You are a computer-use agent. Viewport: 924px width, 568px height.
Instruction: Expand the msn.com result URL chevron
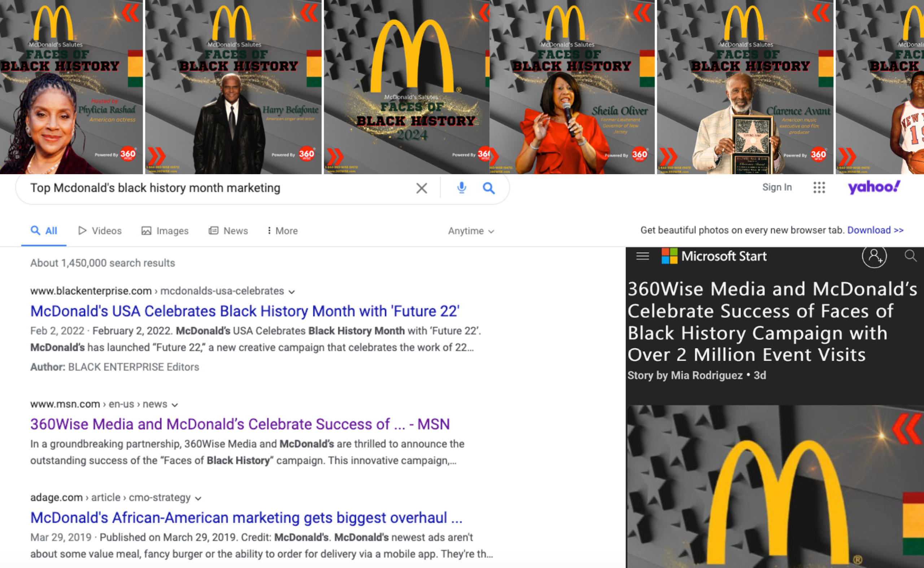pyautogui.click(x=174, y=405)
